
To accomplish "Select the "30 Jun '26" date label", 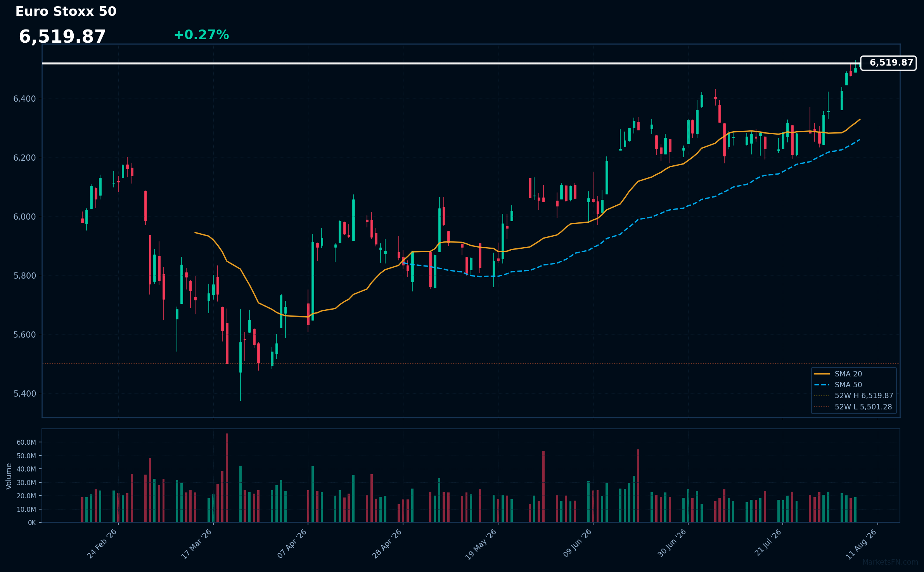I will pyautogui.click(x=672, y=543).
